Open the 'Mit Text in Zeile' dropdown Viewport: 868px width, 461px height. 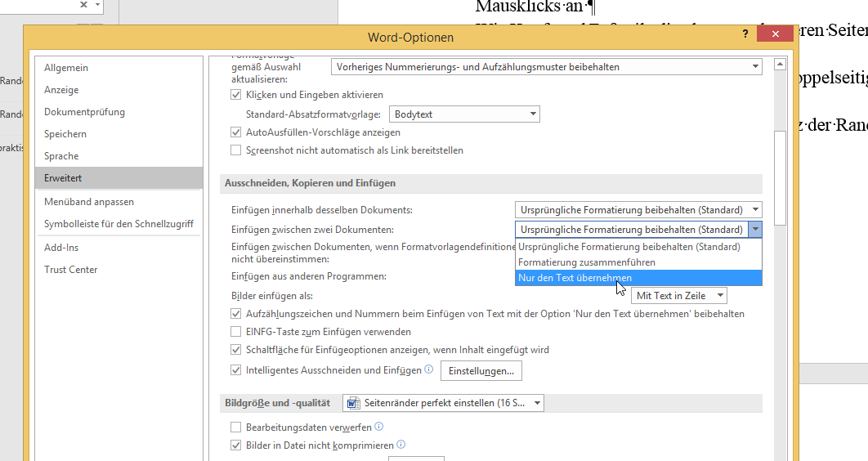pyautogui.click(x=678, y=296)
